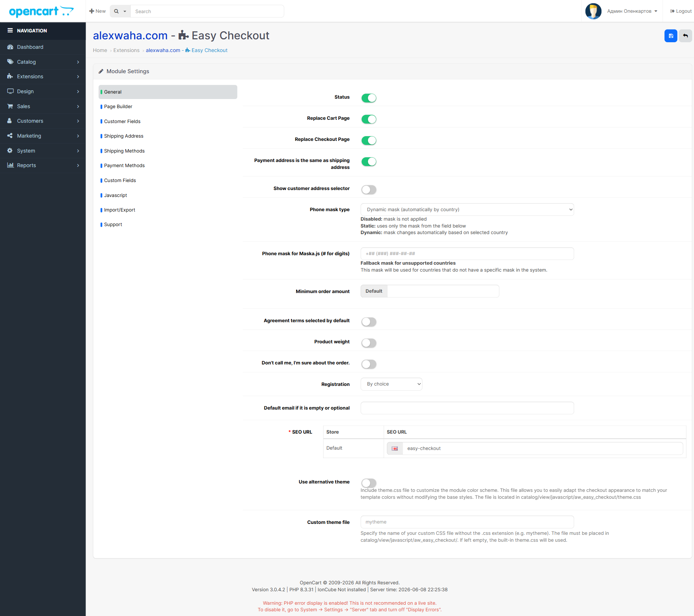Click the New button in header
694x616 pixels.
point(98,11)
